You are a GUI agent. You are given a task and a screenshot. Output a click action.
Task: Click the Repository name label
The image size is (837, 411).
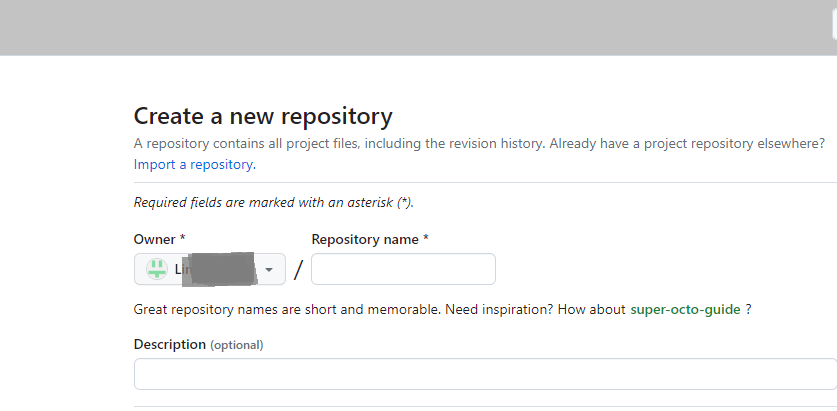[x=366, y=240]
